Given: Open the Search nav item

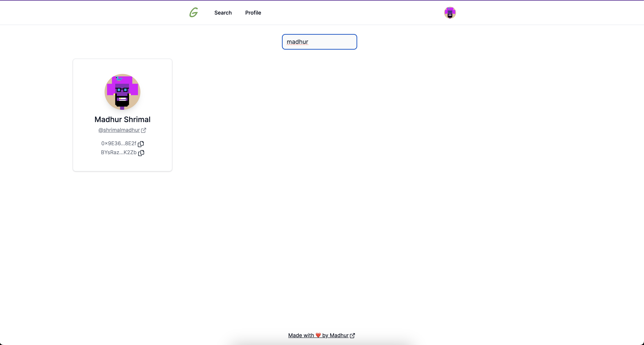Looking at the screenshot, I should [x=223, y=13].
